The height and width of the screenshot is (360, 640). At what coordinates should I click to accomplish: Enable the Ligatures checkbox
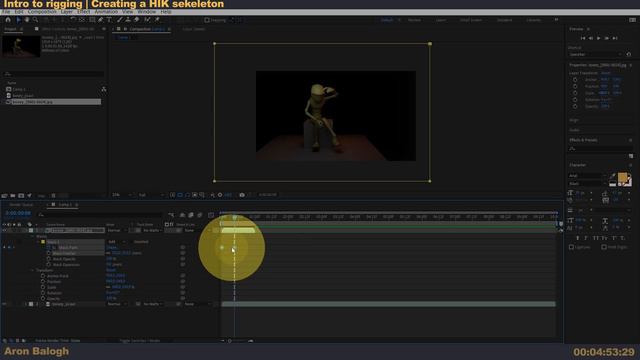(571, 247)
